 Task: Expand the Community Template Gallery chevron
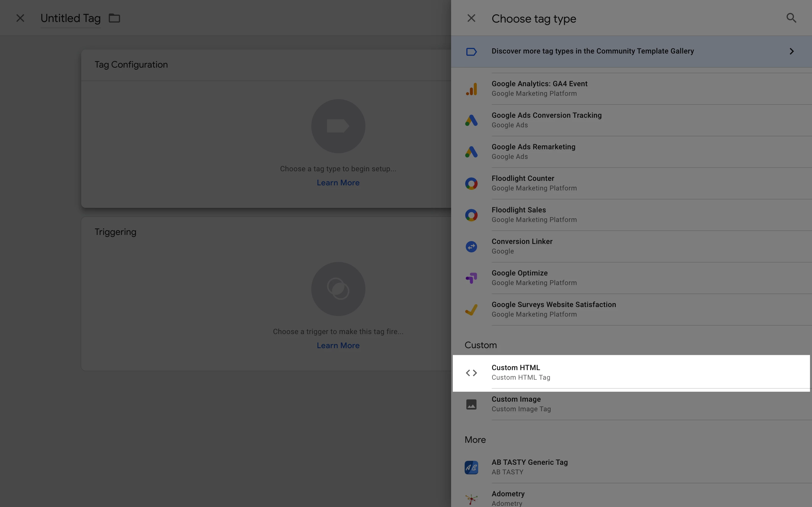[x=791, y=51]
